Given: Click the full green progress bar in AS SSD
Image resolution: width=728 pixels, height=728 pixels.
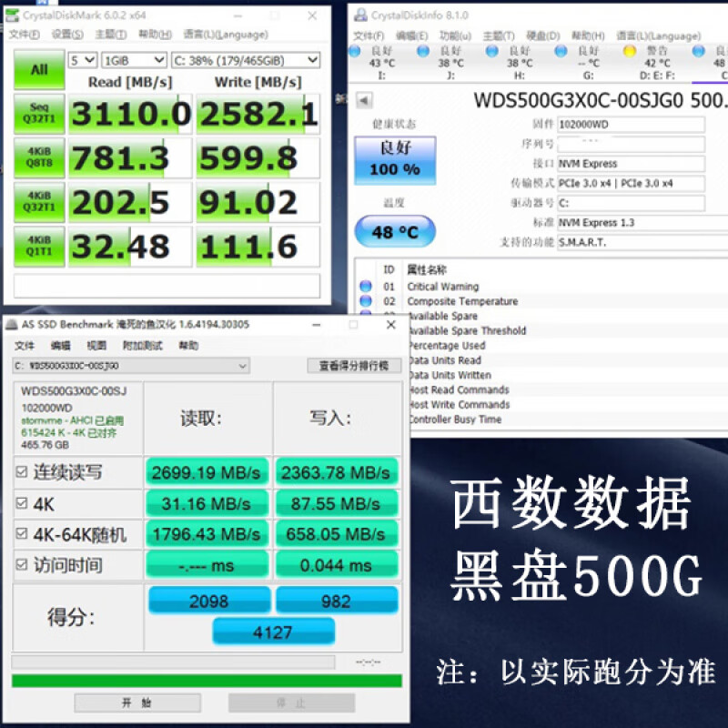Looking at the screenshot, I should click(207, 681).
